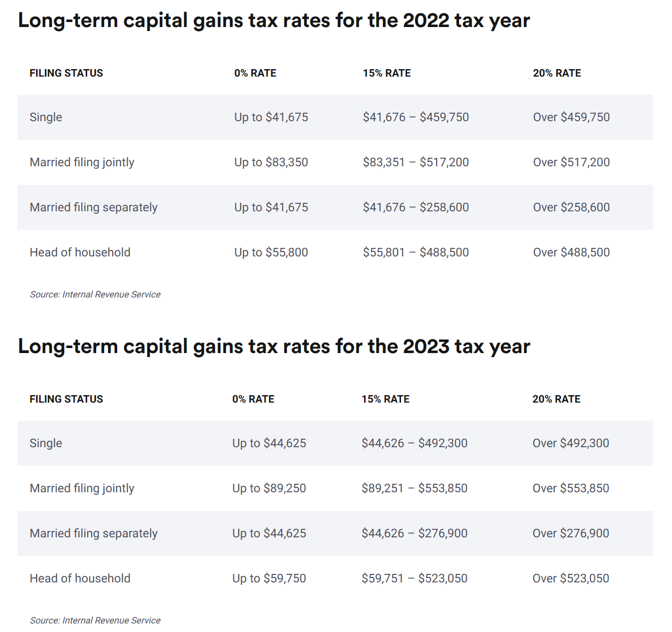The image size is (672, 632).
Task: Click the 'Up to $83,350' cell
Action: point(271,162)
